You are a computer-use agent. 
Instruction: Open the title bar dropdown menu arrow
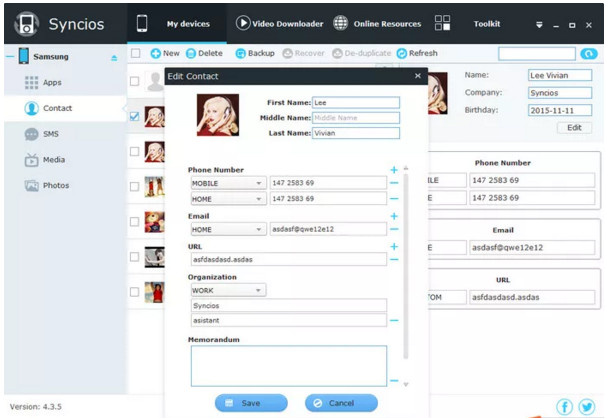tap(539, 25)
